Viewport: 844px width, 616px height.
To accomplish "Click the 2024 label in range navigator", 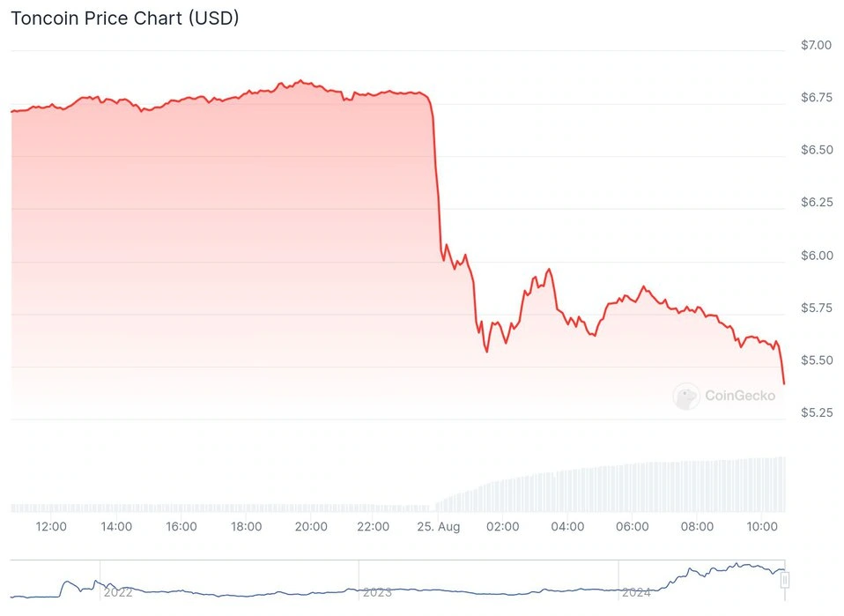I will (x=637, y=592).
